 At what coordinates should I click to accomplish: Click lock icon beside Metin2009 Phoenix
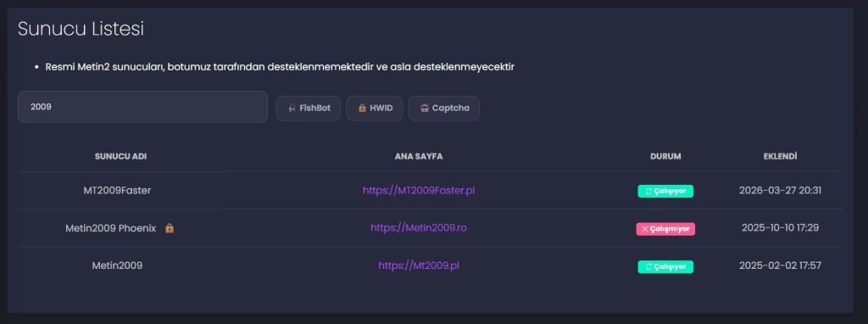[x=170, y=227]
